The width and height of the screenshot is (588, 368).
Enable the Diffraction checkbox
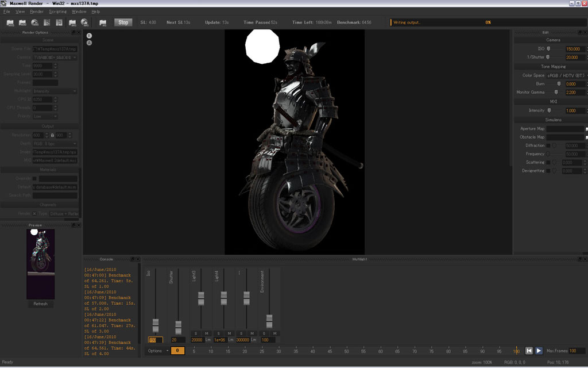(548, 145)
